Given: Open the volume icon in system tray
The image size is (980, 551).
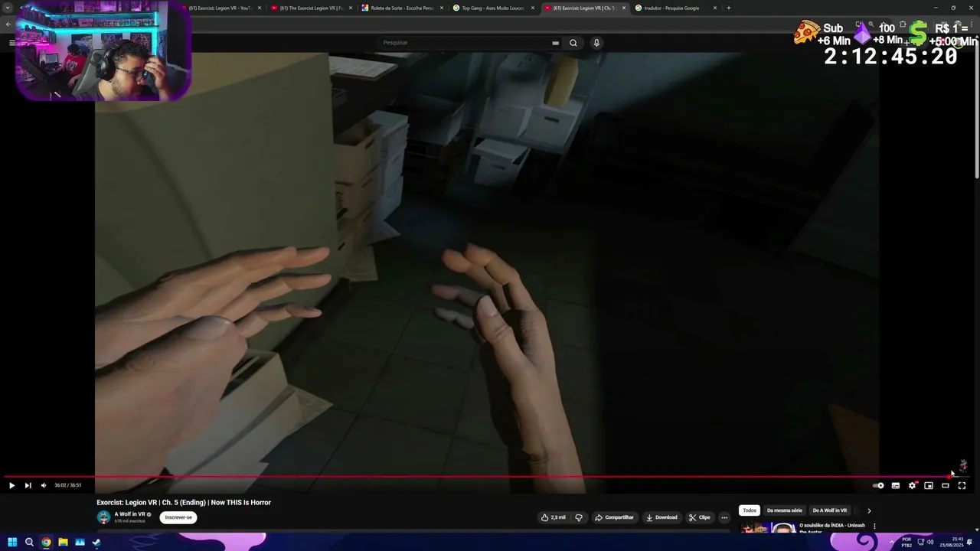Looking at the screenshot, I should click(930, 542).
